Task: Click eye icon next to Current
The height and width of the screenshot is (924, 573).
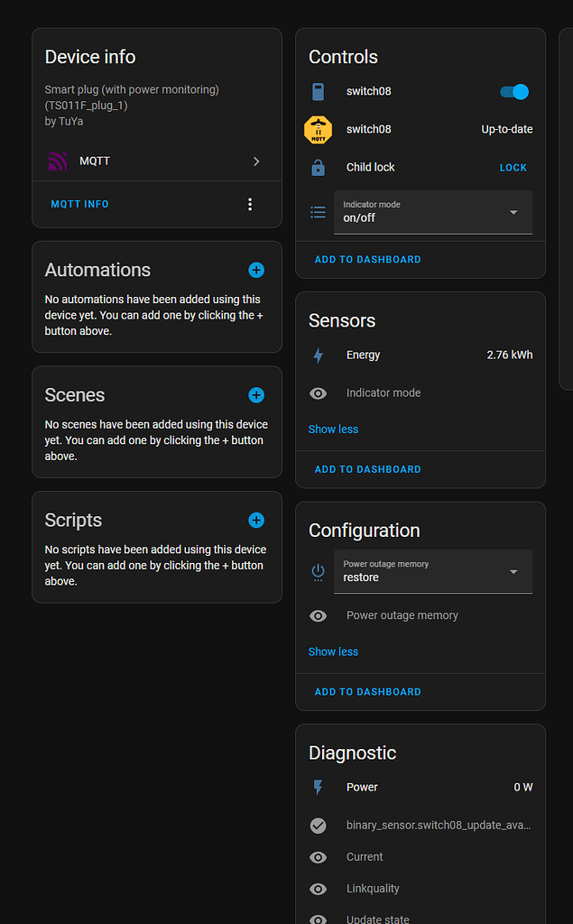Action: (318, 857)
